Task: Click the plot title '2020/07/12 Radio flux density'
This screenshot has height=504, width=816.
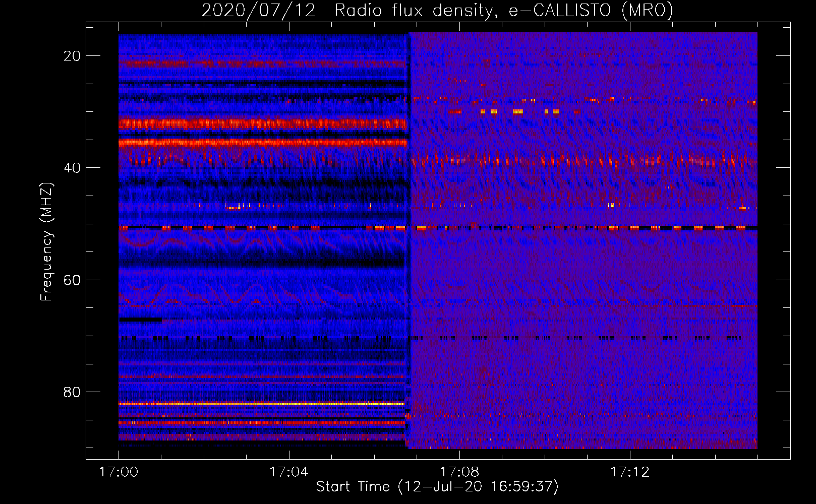Action: coord(437,11)
